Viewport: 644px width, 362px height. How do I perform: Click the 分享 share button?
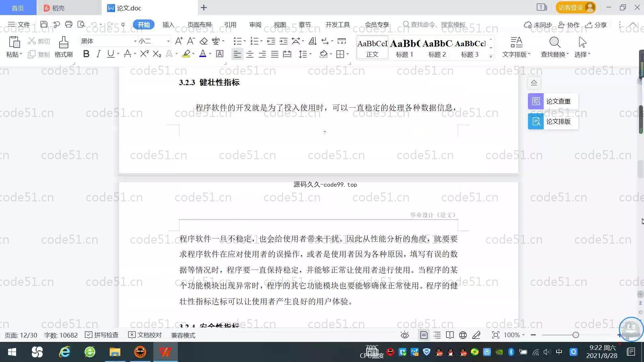tap(596, 25)
